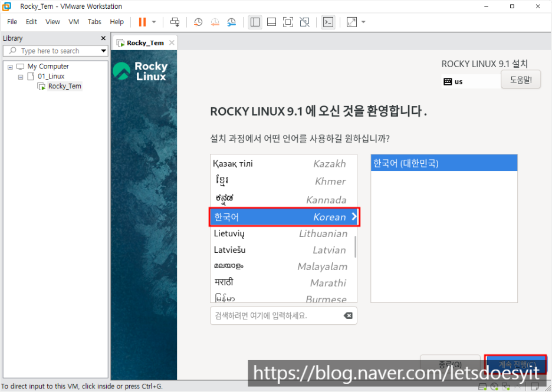Image resolution: width=552 pixels, height=392 pixels.
Task: Select 한국어 Korean language
Action: [x=284, y=217]
